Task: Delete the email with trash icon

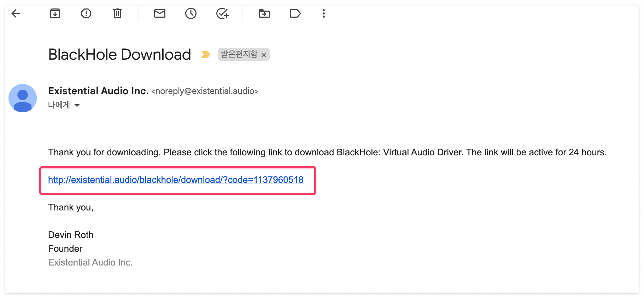Action: tap(117, 14)
